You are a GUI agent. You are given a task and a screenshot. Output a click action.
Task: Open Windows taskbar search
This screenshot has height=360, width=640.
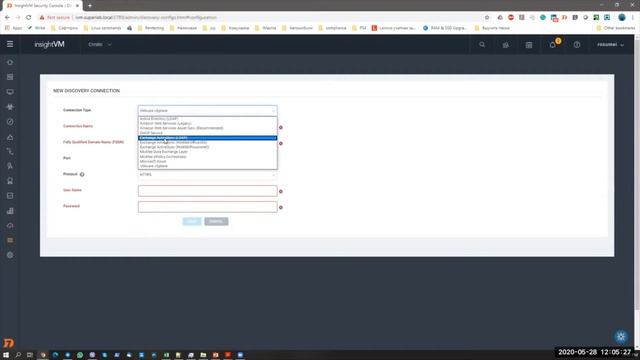point(18,355)
